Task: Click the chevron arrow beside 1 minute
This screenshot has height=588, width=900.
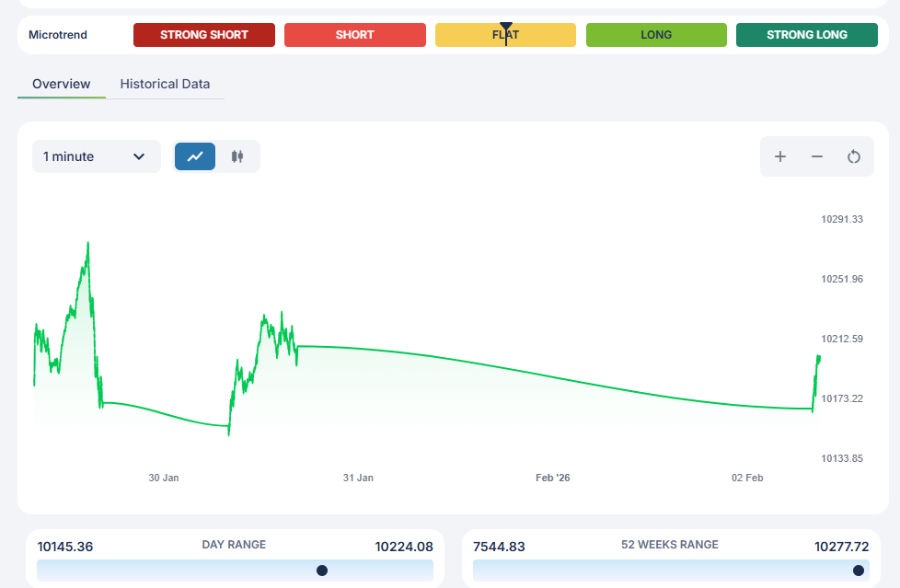Action: (x=139, y=156)
